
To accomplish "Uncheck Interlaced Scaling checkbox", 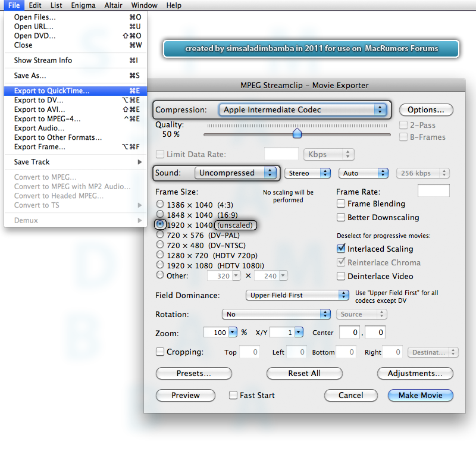I will pyautogui.click(x=341, y=249).
